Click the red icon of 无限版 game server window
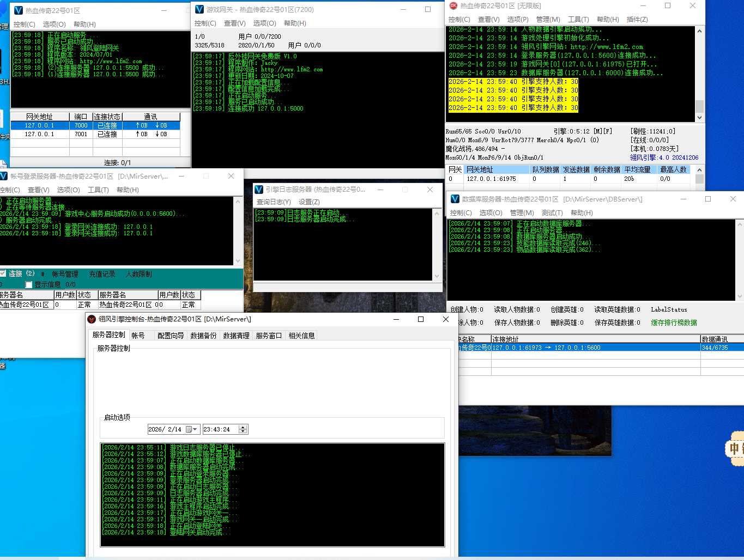 pos(453,5)
